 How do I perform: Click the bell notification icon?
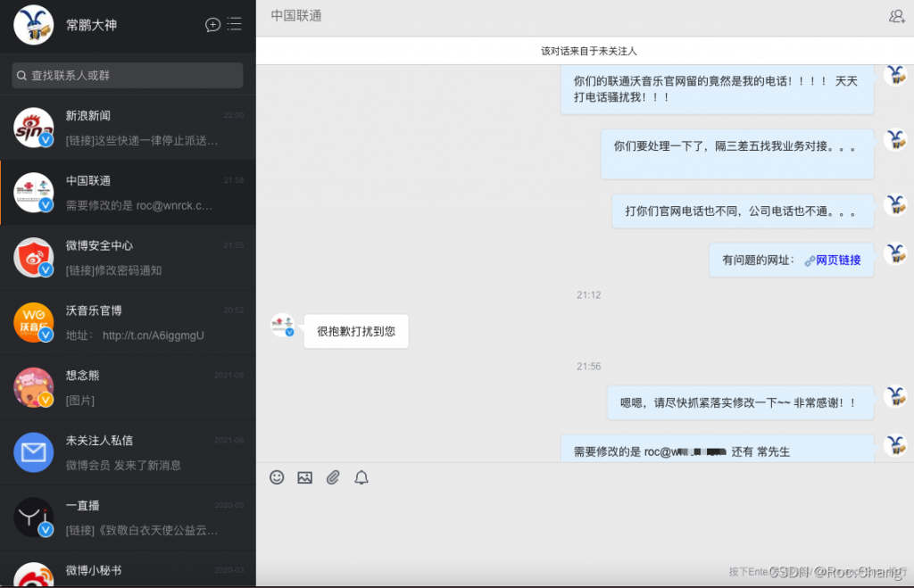[361, 478]
